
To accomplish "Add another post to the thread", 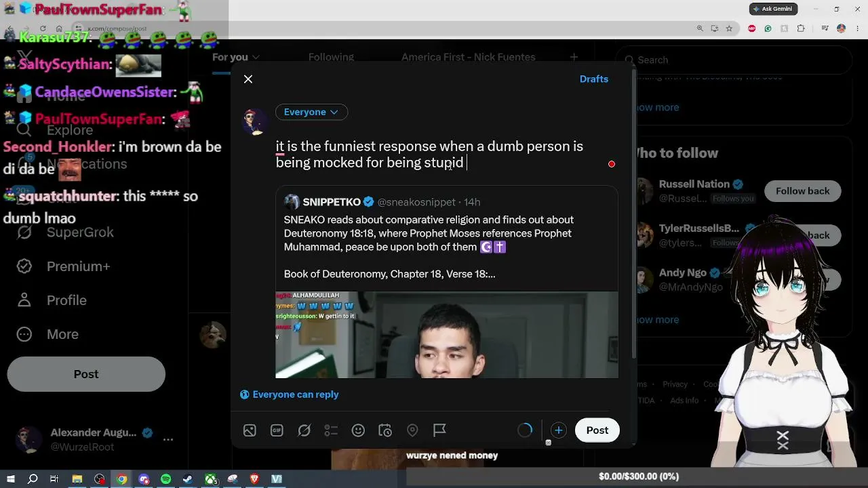I will (558, 430).
